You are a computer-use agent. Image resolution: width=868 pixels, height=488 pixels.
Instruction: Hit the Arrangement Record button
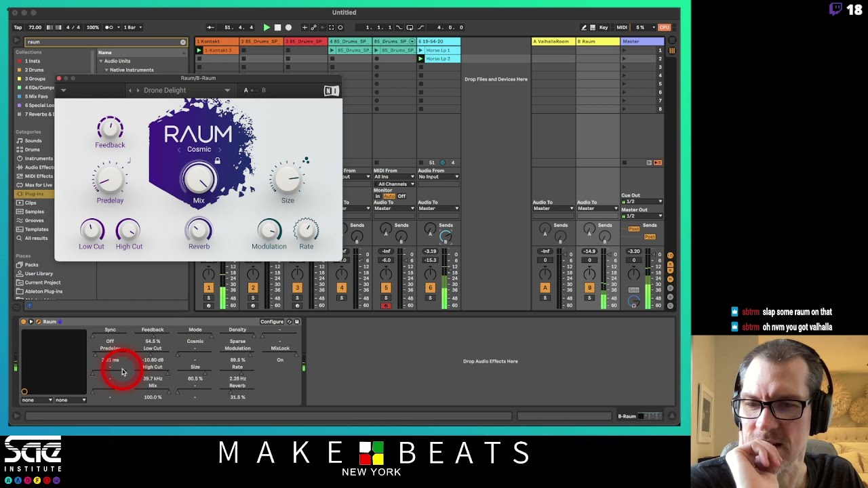(288, 28)
